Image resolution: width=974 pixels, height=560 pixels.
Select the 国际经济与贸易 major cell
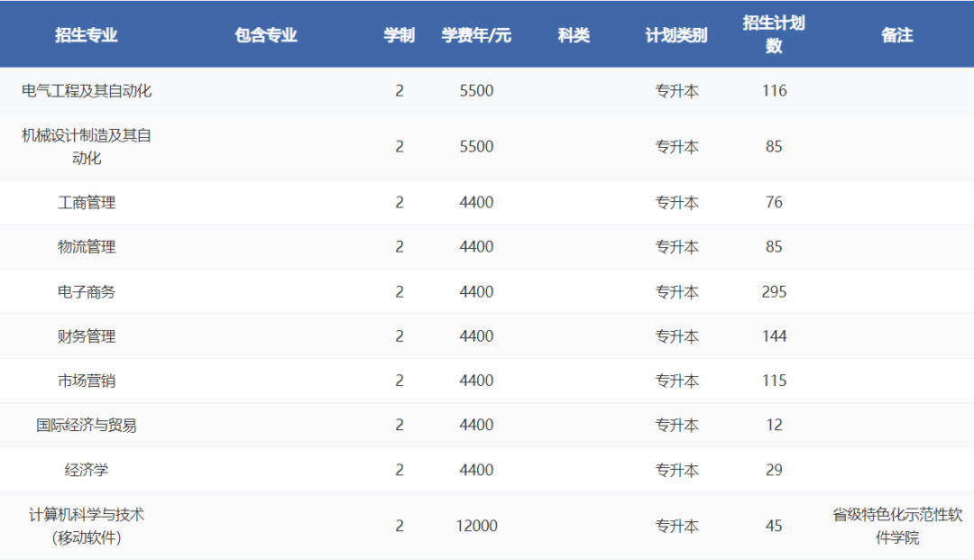(87, 425)
